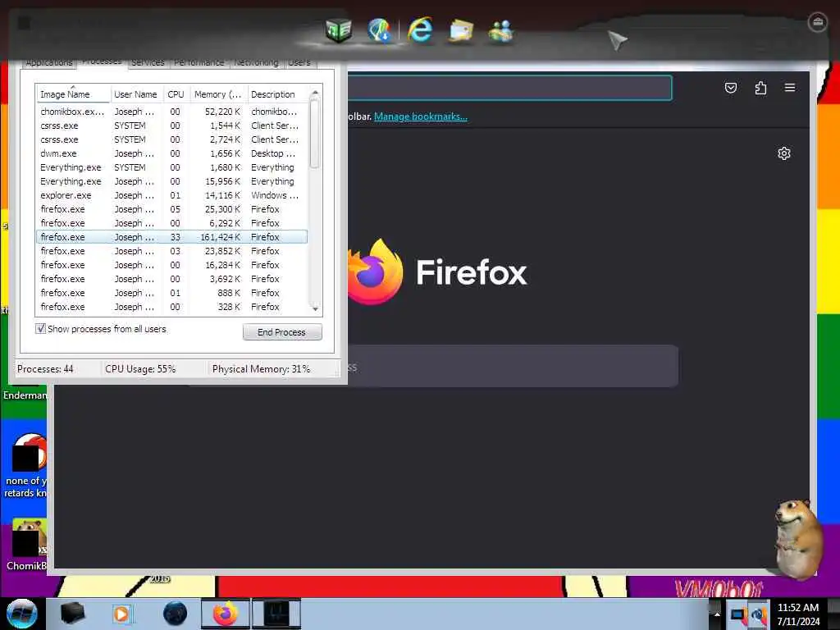Switch to Firefox taskbar button

click(x=226, y=614)
